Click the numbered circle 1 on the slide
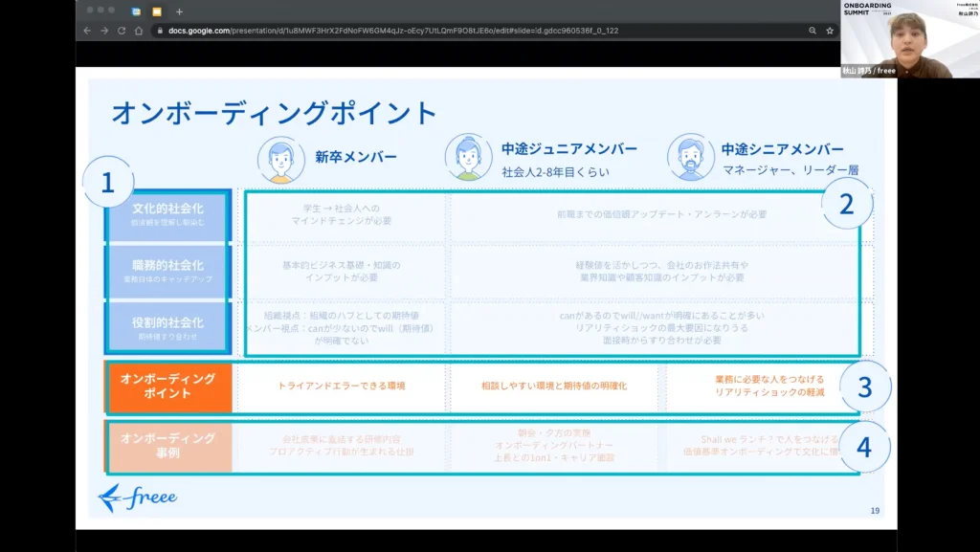This screenshot has height=552, width=980. point(107,183)
